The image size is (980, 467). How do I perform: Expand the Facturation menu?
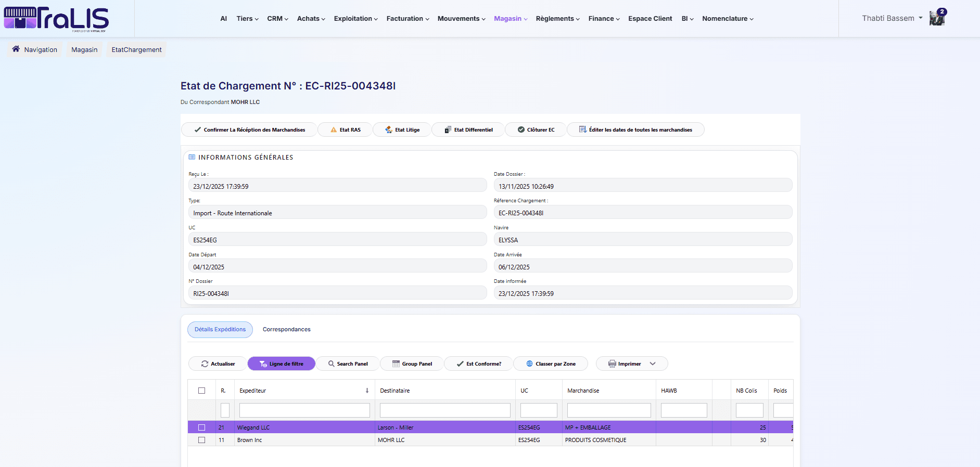tap(408, 19)
